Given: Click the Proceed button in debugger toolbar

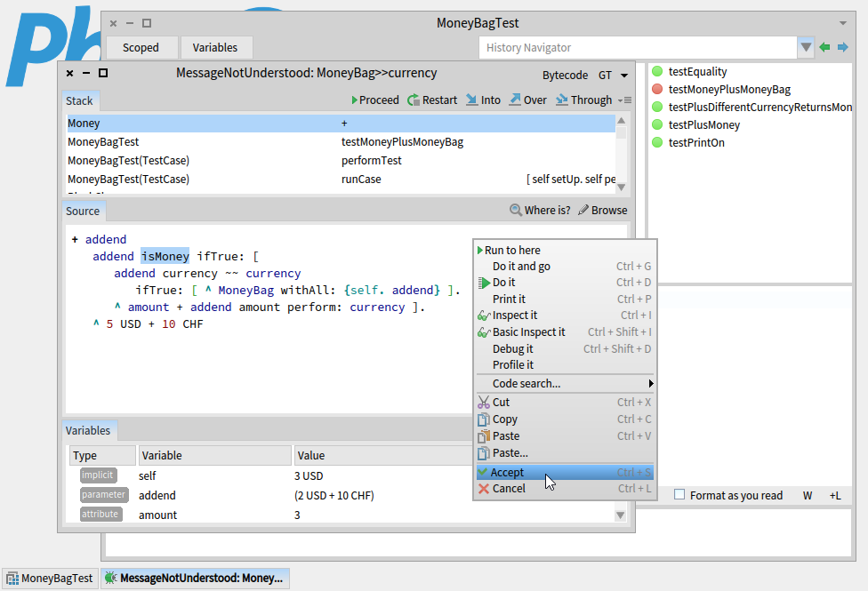Looking at the screenshot, I should [374, 100].
